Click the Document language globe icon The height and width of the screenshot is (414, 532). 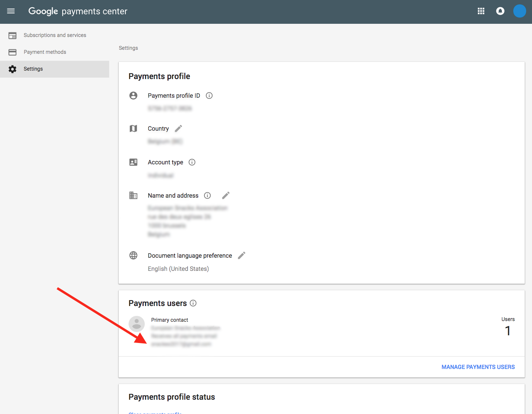tap(133, 256)
